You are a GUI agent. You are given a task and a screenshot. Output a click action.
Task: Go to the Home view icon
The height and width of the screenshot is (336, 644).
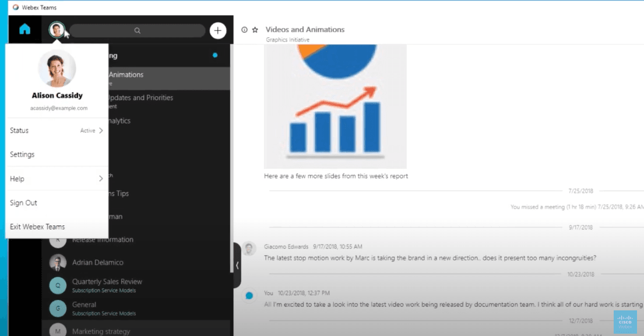click(24, 29)
